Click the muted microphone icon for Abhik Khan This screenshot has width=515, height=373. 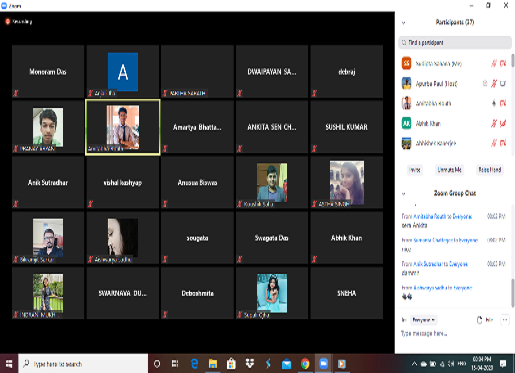494,124
